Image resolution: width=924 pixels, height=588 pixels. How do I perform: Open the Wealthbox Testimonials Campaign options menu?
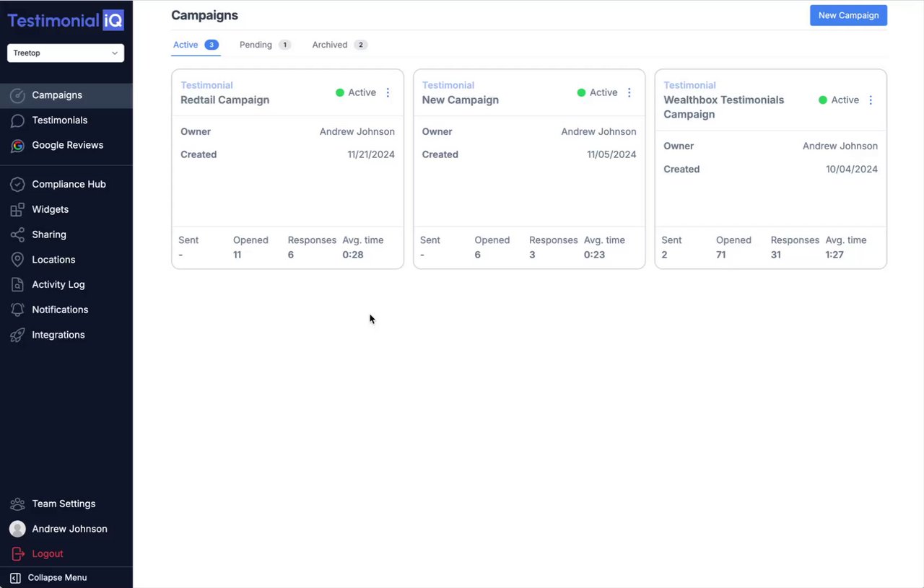(x=871, y=100)
